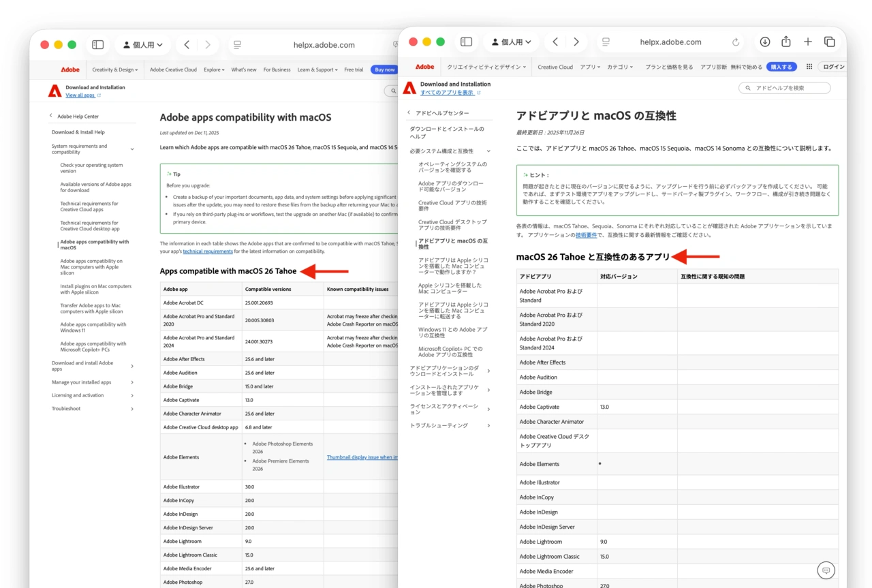Share the page using the share icon

(x=785, y=42)
